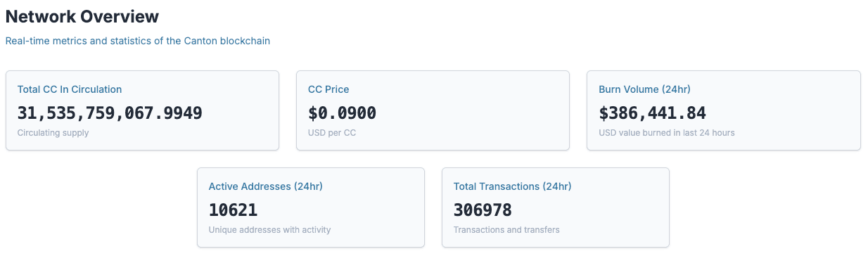Click the Network Overview heading
The height and width of the screenshot is (256, 868).
coord(82,16)
